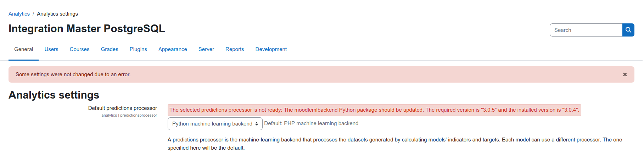Open the Grades tab

(x=110, y=49)
